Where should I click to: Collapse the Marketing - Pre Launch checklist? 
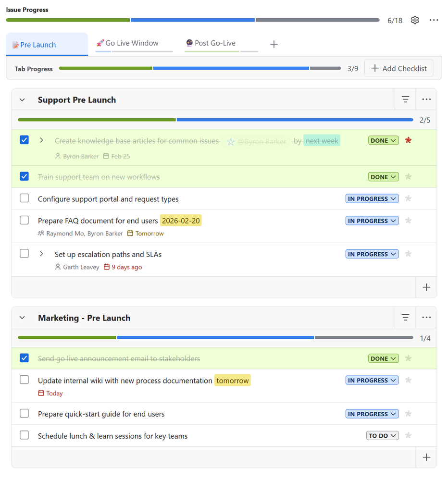22,318
